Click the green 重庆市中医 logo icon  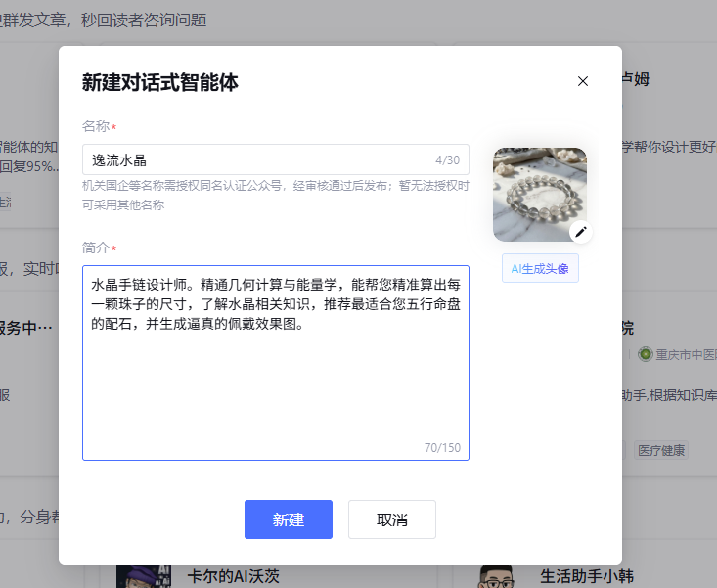[x=646, y=354]
